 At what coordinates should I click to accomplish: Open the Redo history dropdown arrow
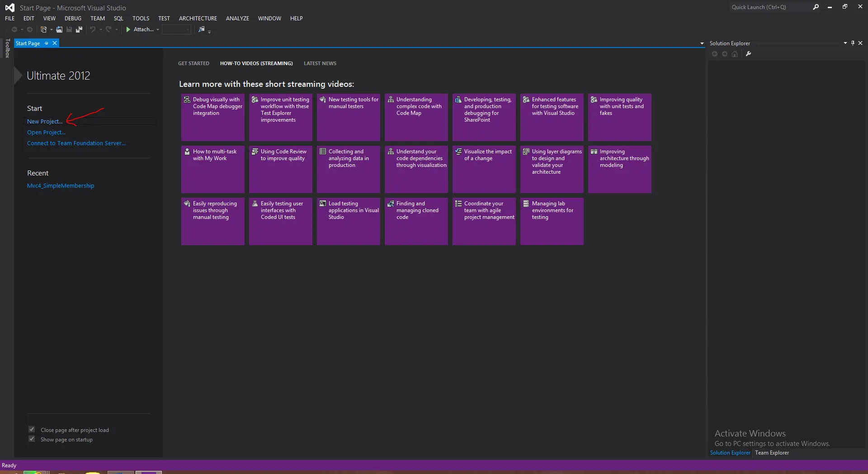[x=117, y=30]
